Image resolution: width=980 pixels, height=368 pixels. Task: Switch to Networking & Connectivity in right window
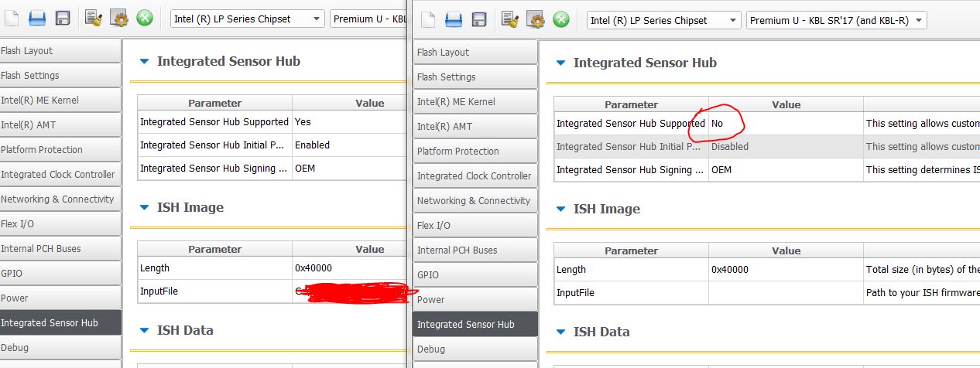[475, 201]
